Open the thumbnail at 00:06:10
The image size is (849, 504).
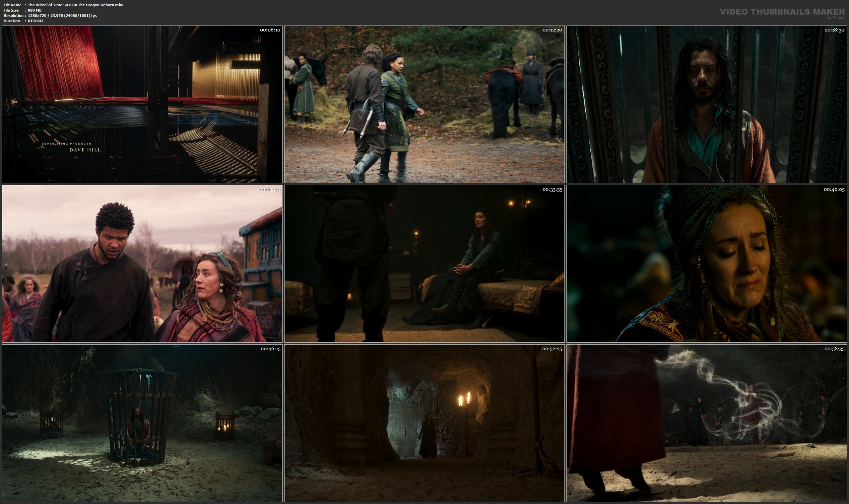click(142, 104)
